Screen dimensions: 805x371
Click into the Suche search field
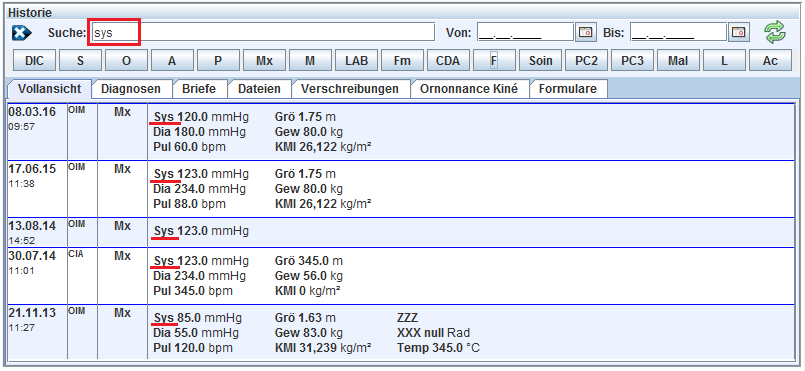(x=261, y=32)
